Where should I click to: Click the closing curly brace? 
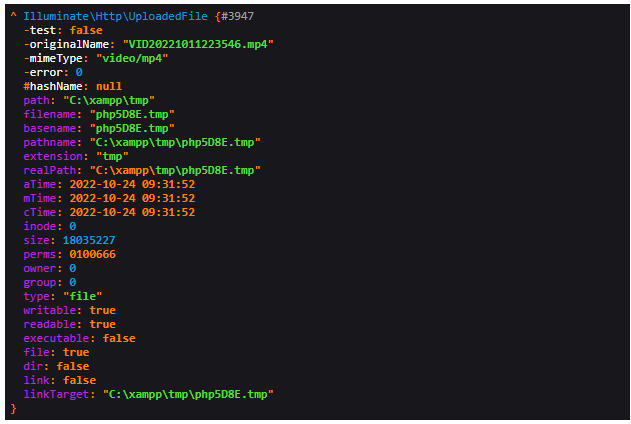[14, 408]
